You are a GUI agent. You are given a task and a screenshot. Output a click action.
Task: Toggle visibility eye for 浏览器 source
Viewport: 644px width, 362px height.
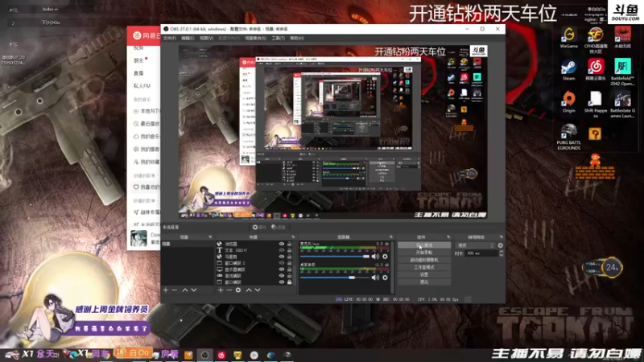281,244
